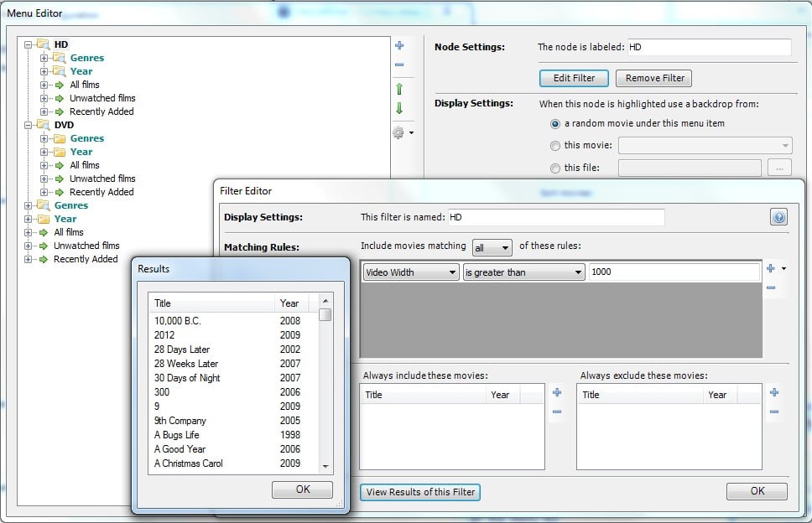Image resolution: width=812 pixels, height=523 pixels.
Task: Click View Results of this Filter
Action: [420, 492]
